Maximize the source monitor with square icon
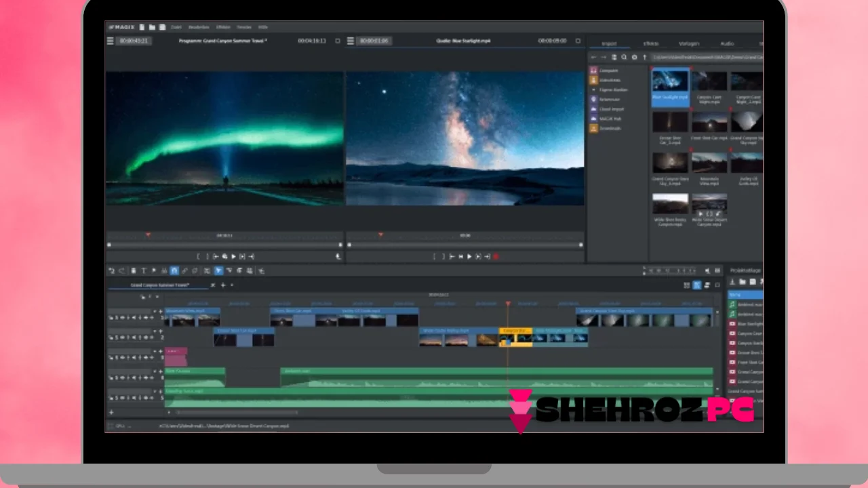 pos(578,41)
